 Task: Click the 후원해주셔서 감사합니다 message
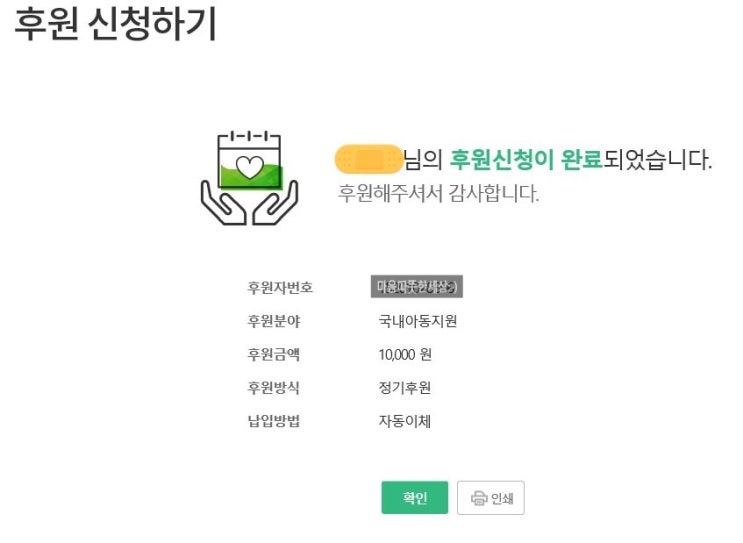(x=439, y=194)
